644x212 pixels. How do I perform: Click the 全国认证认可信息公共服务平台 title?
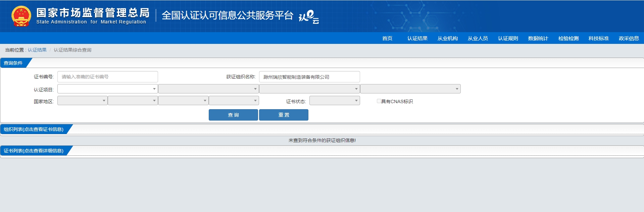click(x=228, y=15)
